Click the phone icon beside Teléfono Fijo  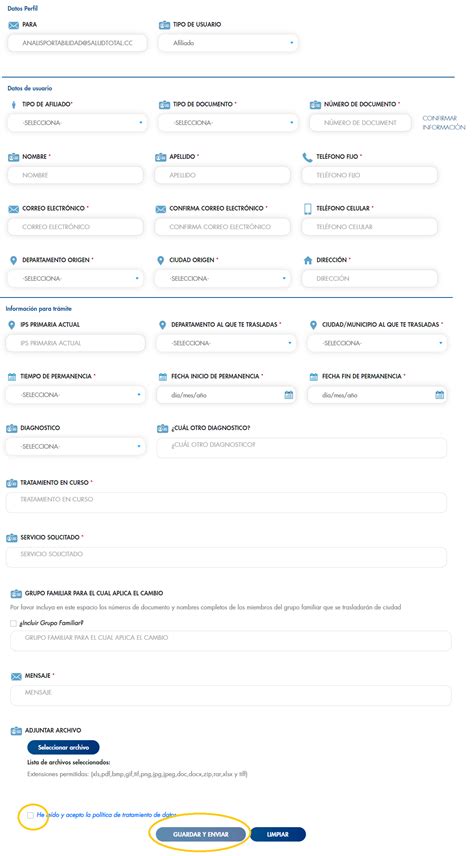307,157
